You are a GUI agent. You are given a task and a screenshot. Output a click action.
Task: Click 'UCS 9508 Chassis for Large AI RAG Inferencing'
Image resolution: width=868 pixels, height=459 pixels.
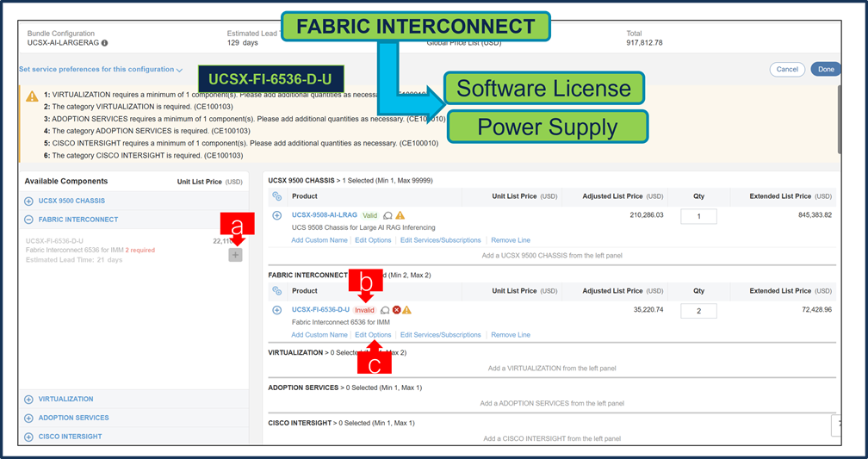coord(363,227)
